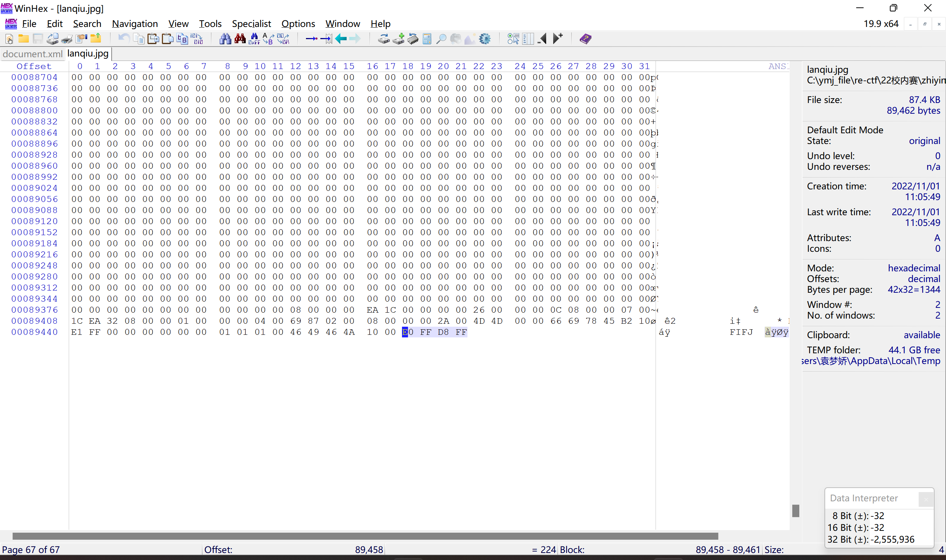The width and height of the screenshot is (946, 560).
Task: Open the Specialist menu
Action: pyautogui.click(x=251, y=24)
